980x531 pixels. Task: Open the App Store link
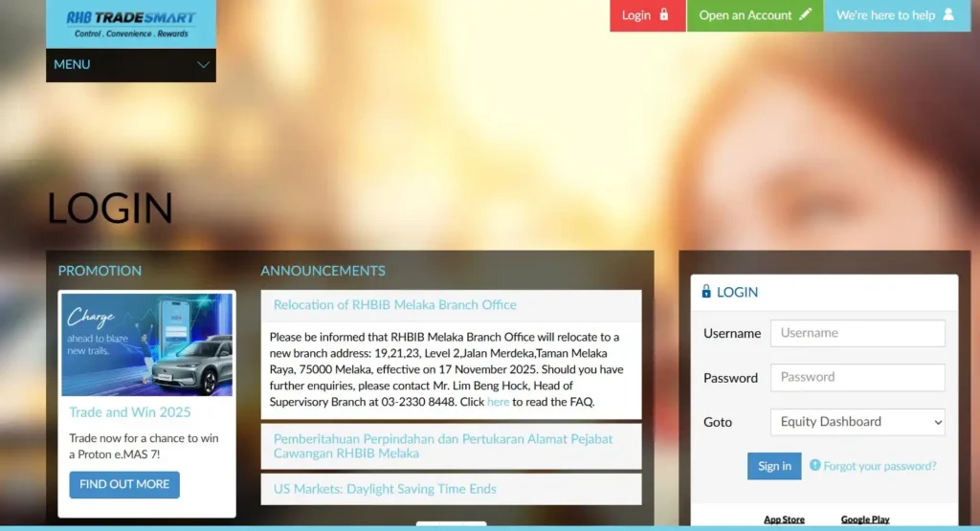point(784,520)
